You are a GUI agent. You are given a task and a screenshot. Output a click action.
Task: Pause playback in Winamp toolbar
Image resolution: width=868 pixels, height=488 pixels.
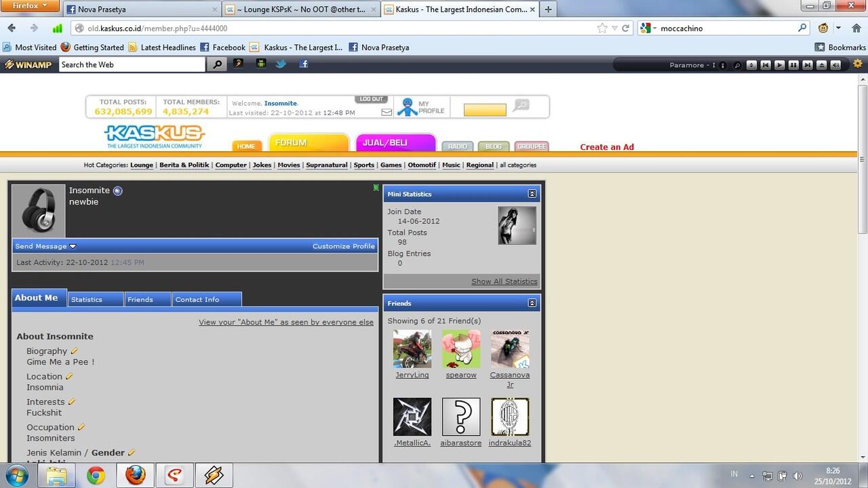793,65
